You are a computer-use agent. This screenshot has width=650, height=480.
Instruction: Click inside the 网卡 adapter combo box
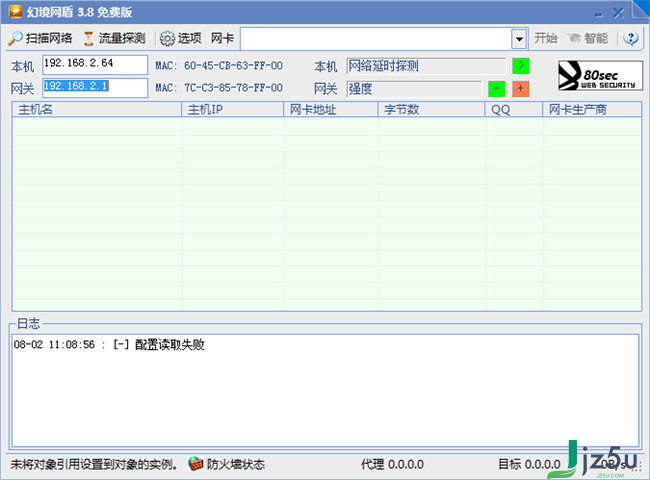[376, 39]
